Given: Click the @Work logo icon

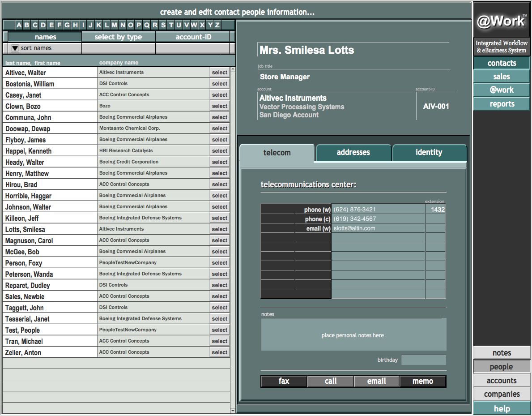Looking at the screenshot, I should (501, 21).
